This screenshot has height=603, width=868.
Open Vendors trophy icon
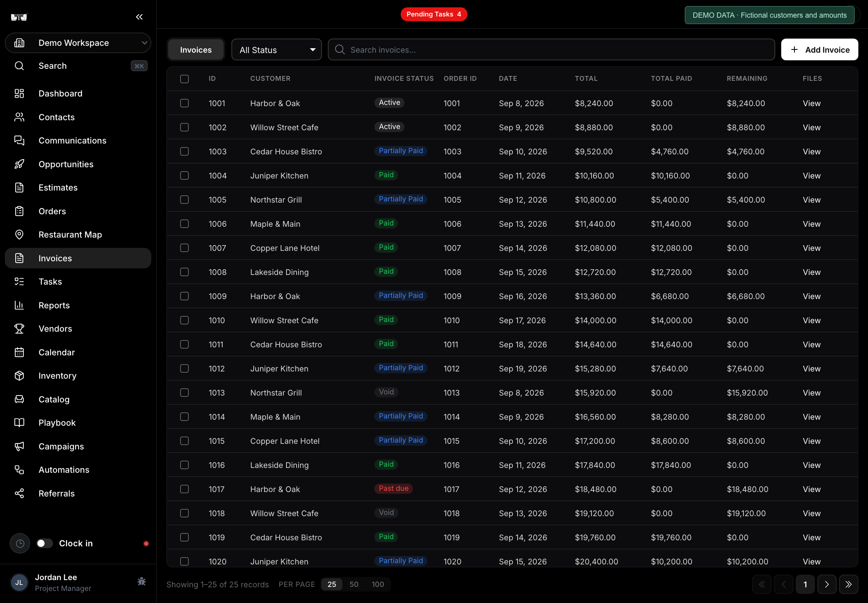point(19,329)
